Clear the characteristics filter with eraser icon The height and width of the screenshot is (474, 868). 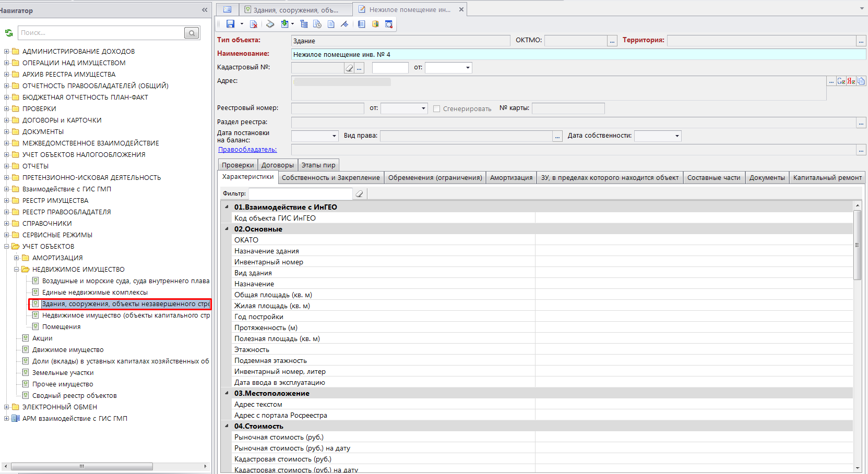[359, 194]
